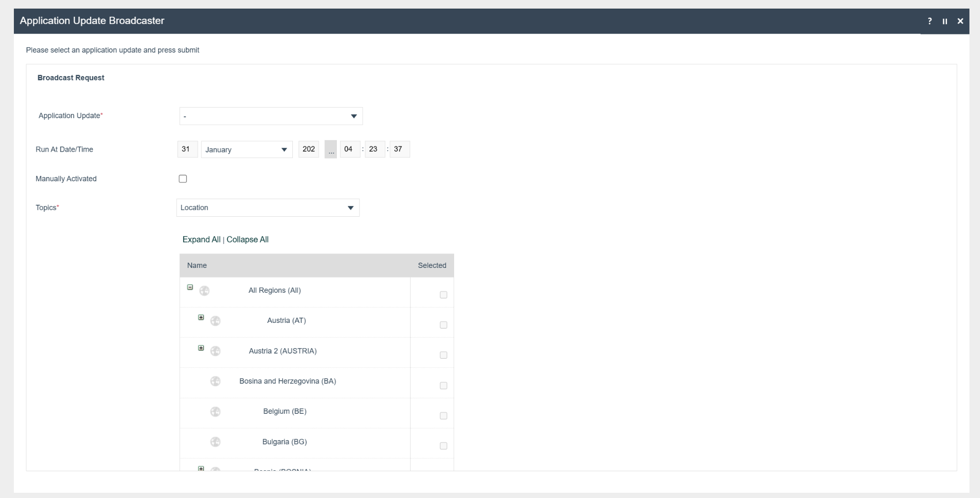This screenshot has width=980, height=498.
Task: Open the date picker ellipsis button
Action: point(331,149)
